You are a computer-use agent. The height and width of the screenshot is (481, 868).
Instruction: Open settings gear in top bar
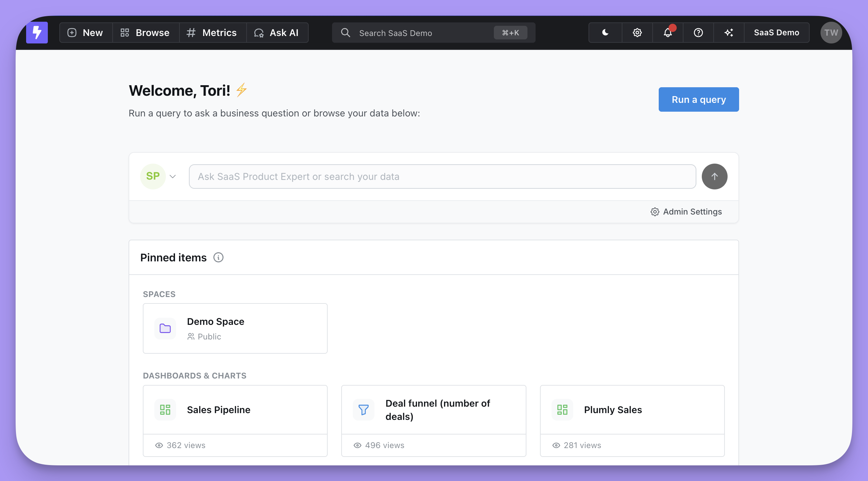click(x=637, y=33)
